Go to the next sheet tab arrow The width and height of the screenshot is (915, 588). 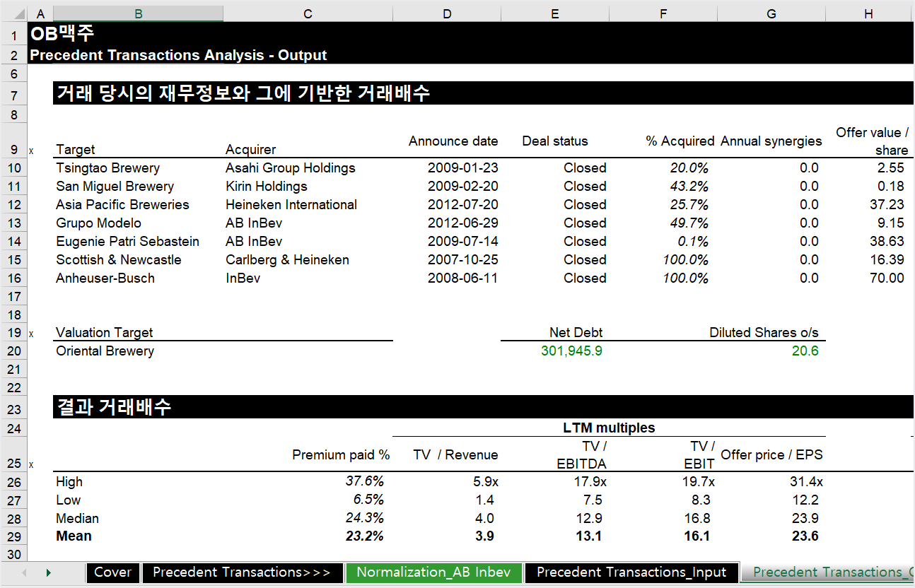coord(49,572)
